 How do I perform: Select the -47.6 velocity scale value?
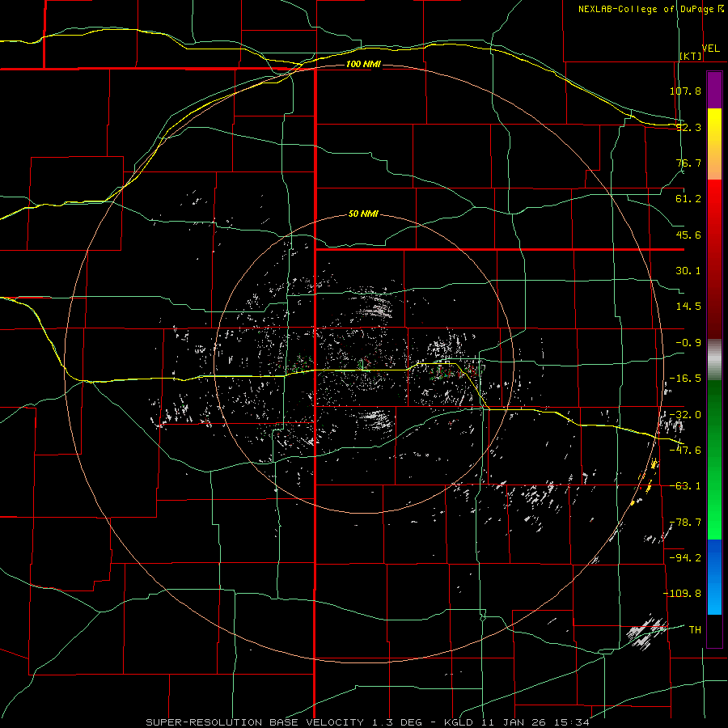[685, 451]
